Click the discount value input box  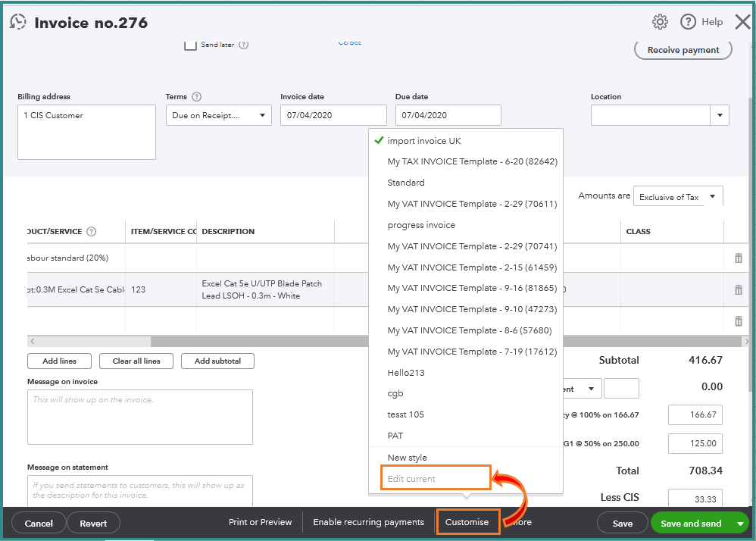[621, 389]
